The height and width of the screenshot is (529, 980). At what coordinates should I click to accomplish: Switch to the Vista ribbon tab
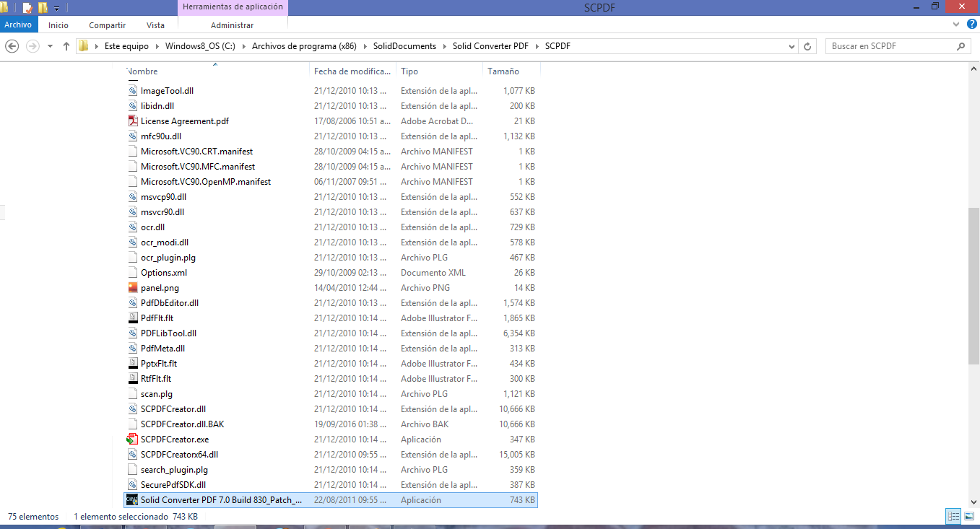155,25
